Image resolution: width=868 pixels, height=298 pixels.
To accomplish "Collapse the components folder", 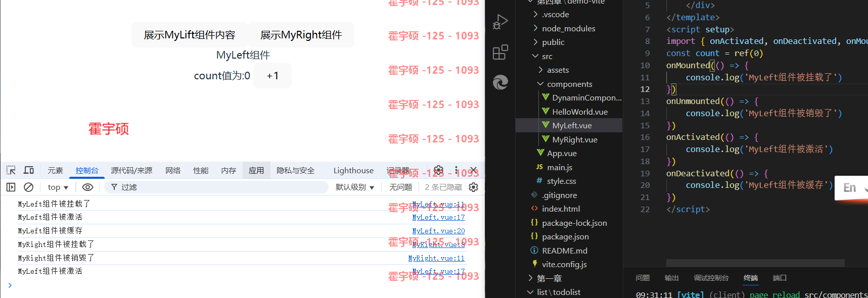I will point(569,84).
